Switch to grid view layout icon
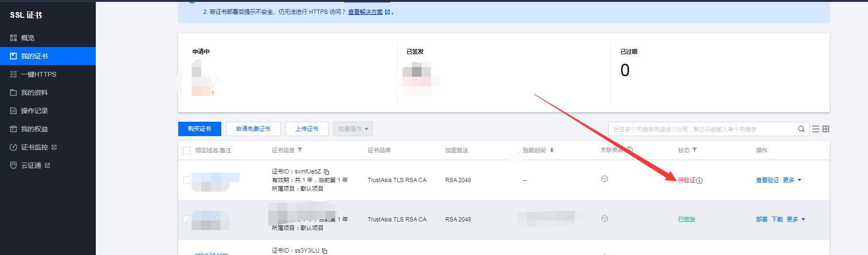868x255 pixels. click(826, 129)
